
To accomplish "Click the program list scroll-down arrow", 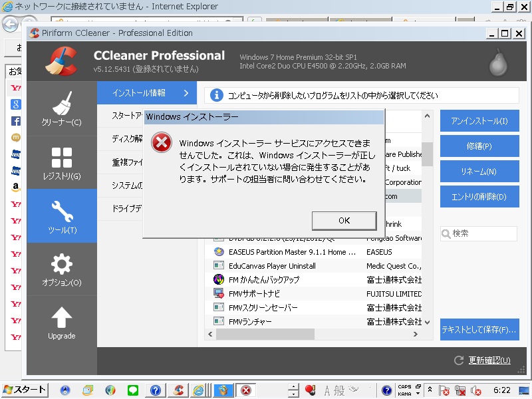I will click(x=427, y=322).
